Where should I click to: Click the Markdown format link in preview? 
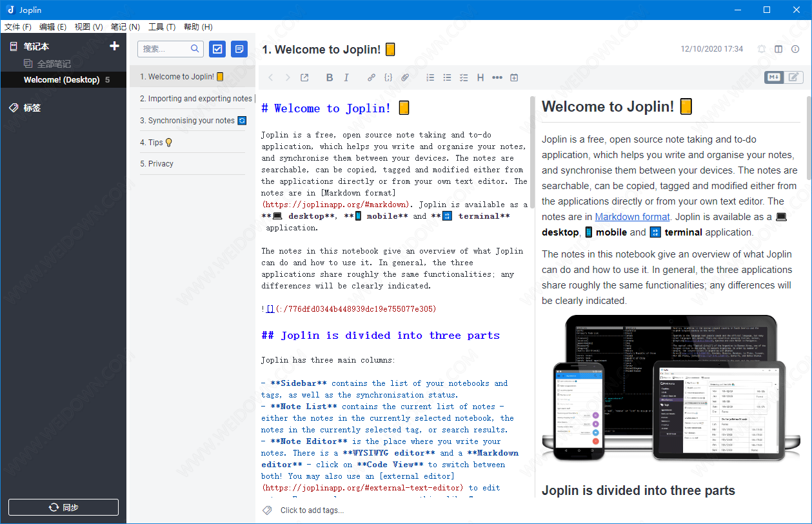(x=632, y=217)
